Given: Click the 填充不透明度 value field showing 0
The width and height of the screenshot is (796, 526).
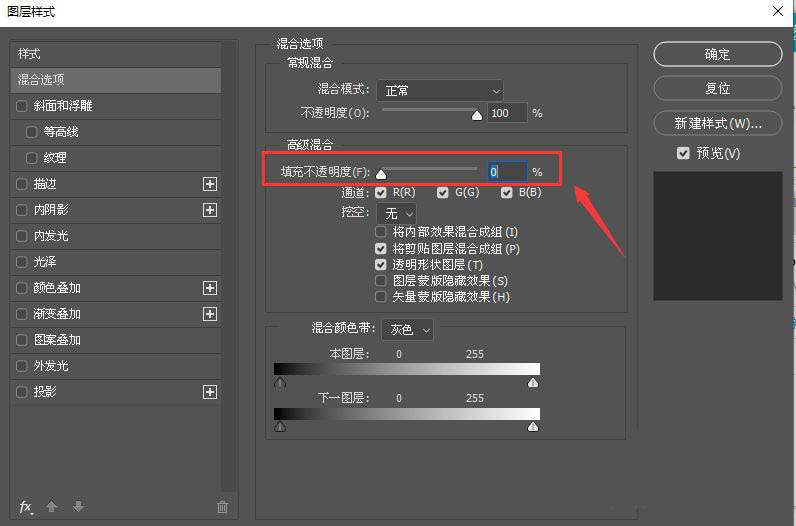Looking at the screenshot, I should tap(507, 172).
